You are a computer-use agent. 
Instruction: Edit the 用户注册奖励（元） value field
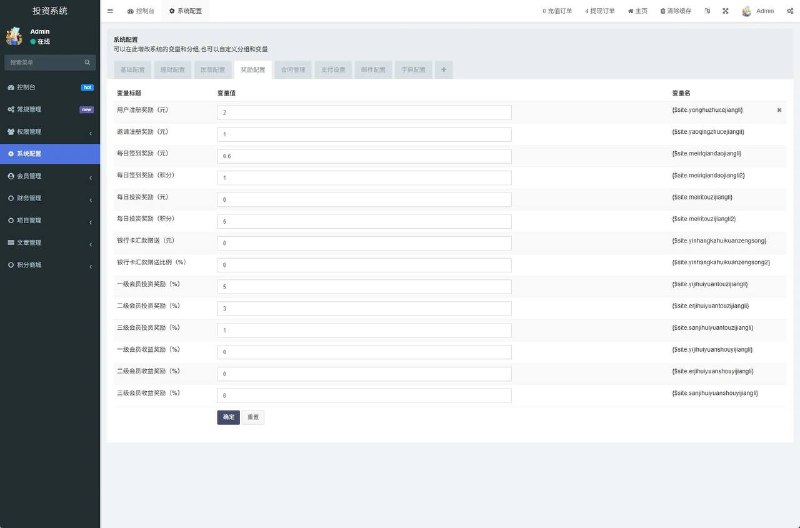pyautogui.click(x=364, y=112)
